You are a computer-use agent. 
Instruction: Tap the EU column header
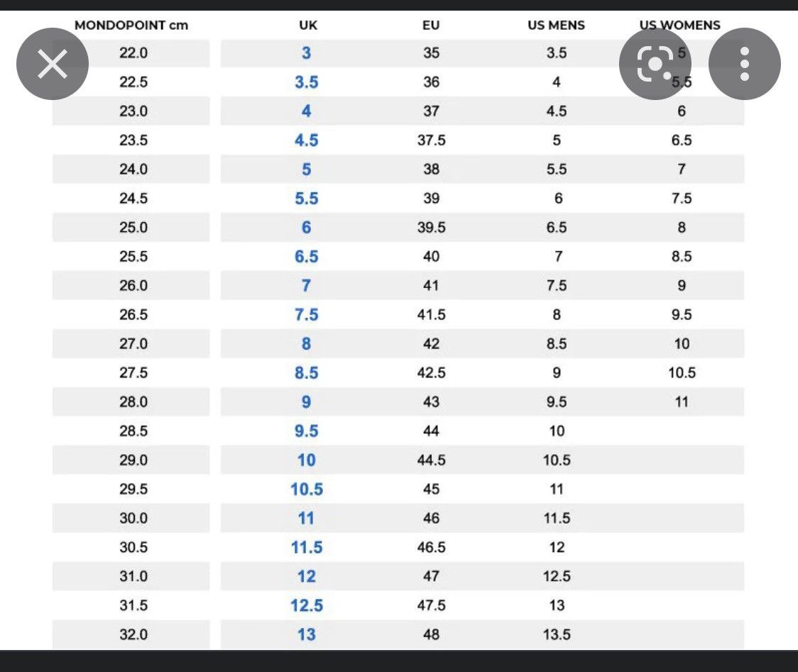click(x=431, y=25)
